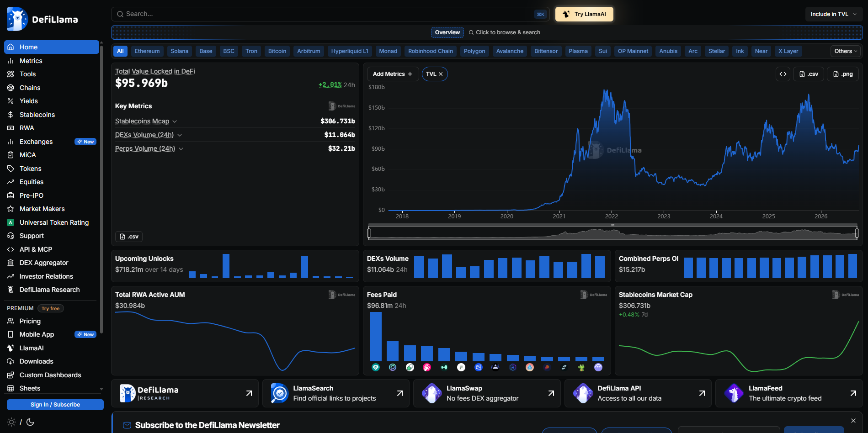Open RWA sidebar icon
The height and width of the screenshot is (433, 868).
tap(11, 128)
